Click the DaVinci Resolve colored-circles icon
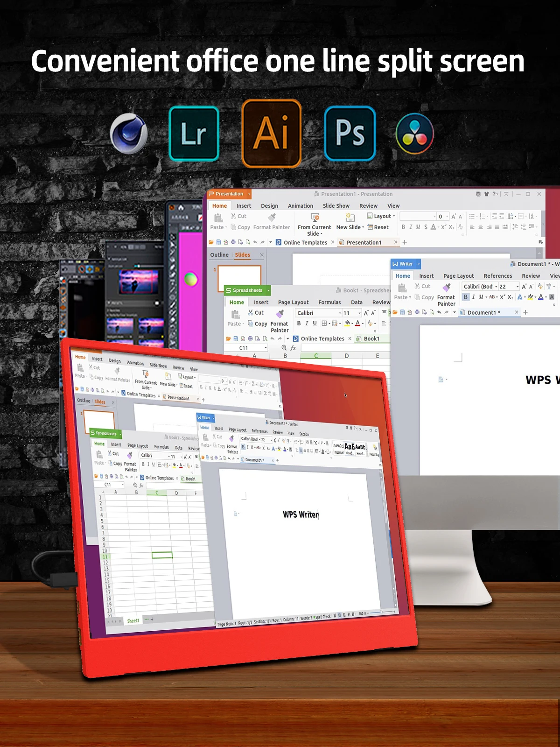The height and width of the screenshot is (747, 560). [414, 134]
